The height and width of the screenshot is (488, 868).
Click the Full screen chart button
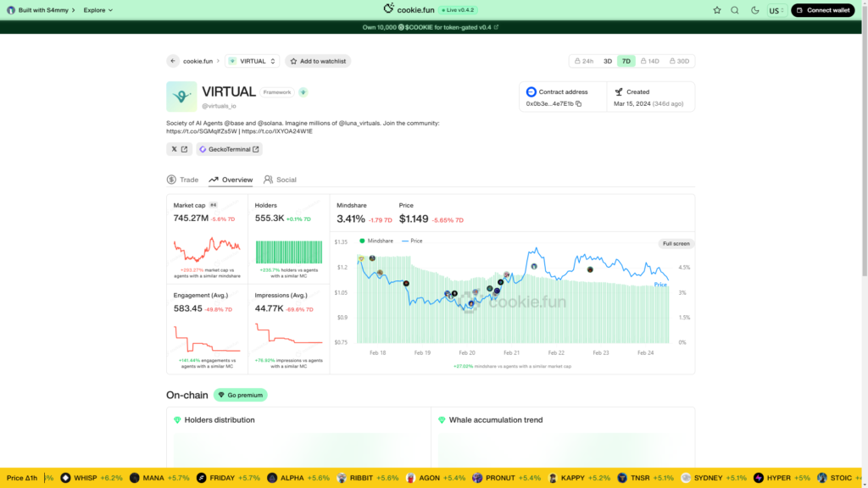pos(676,243)
